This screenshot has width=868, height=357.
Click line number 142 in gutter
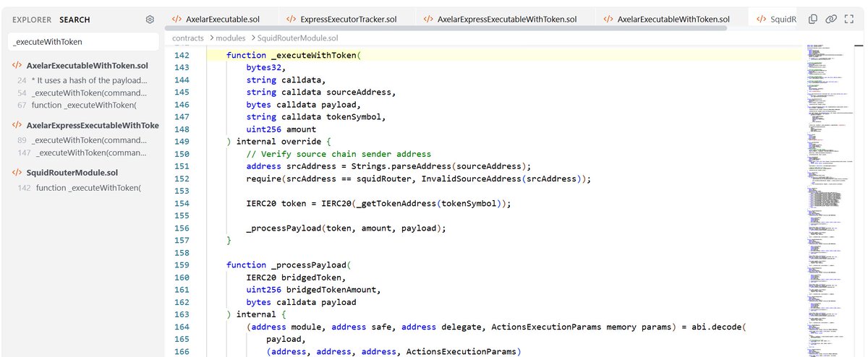coord(182,56)
